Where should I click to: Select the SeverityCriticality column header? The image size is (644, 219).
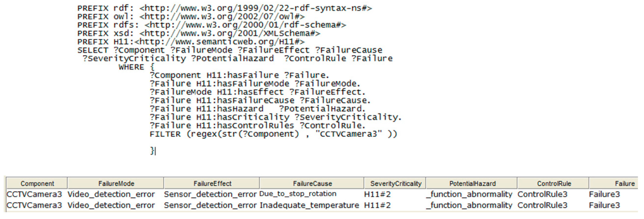point(396,183)
